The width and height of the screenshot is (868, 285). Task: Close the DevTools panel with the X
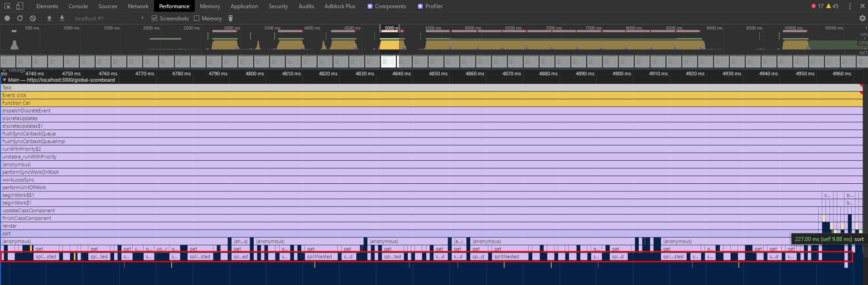pyautogui.click(x=862, y=6)
